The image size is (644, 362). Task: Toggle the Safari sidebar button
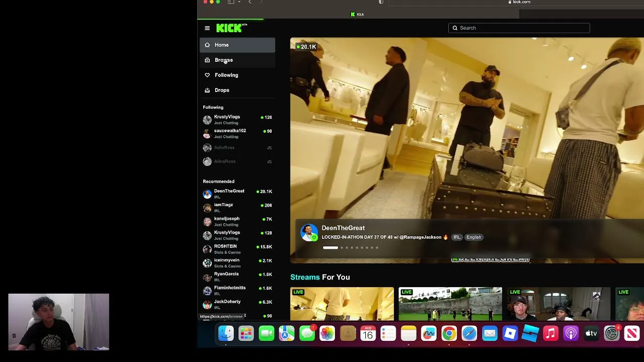231,2
